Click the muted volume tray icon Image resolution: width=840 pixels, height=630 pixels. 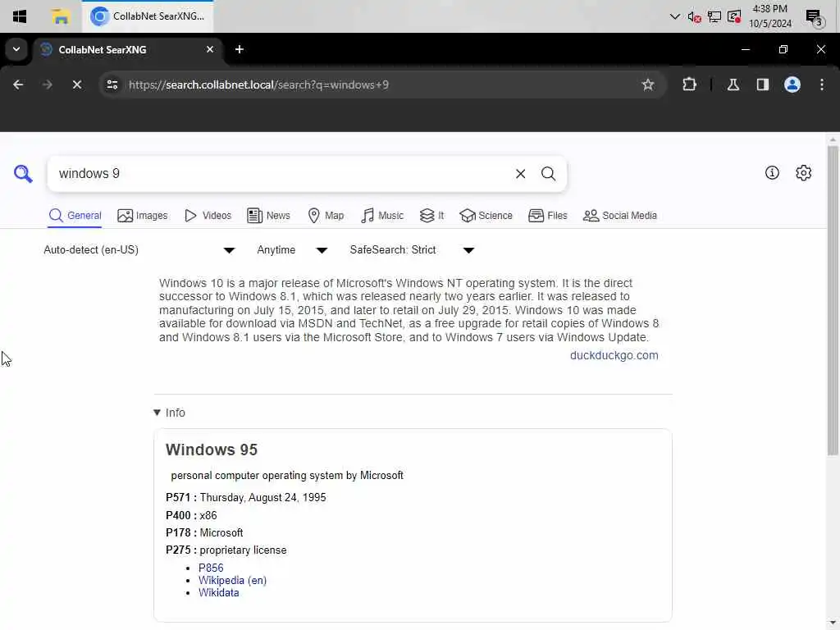(694, 16)
